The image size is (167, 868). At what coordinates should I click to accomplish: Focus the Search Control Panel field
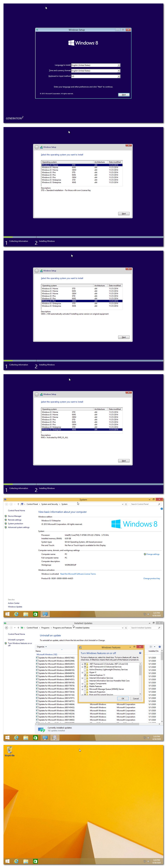(145, 504)
